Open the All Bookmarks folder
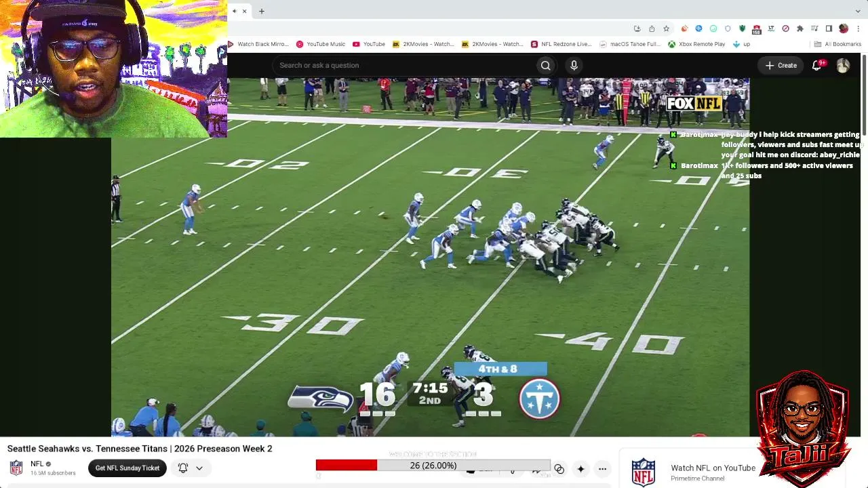Image resolution: width=868 pixels, height=488 pixels. (x=837, y=44)
